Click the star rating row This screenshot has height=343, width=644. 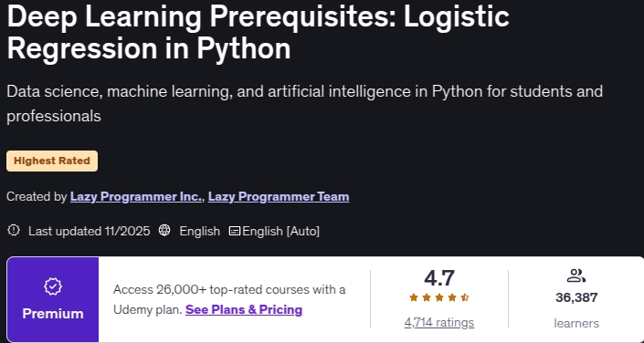point(439,298)
